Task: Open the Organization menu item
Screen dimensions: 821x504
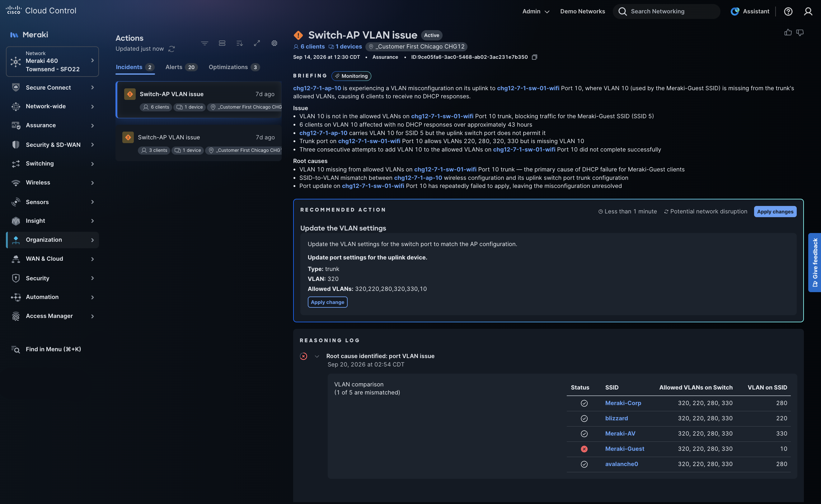Action: (52, 240)
